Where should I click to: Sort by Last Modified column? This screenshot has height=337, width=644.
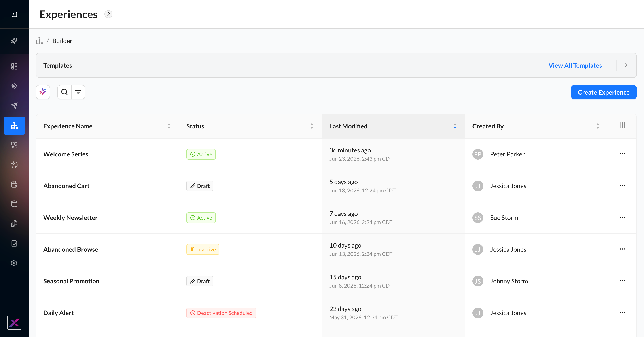[455, 126]
